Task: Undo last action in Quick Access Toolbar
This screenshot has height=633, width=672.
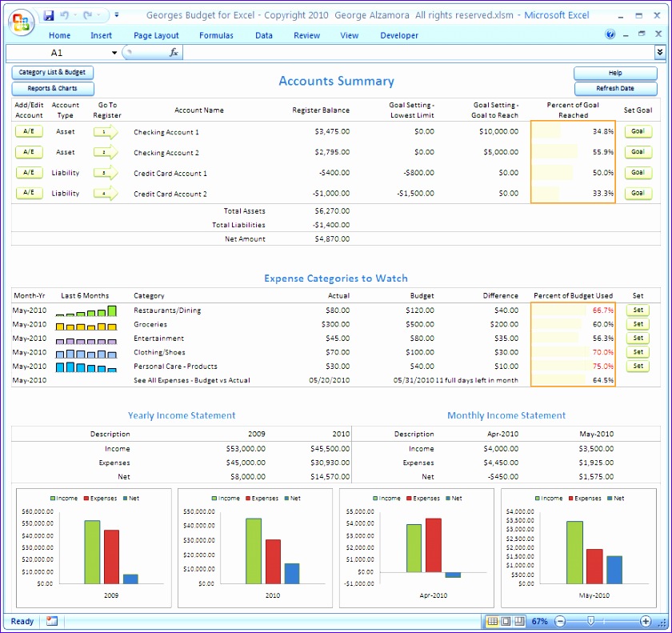Action: (64, 15)
